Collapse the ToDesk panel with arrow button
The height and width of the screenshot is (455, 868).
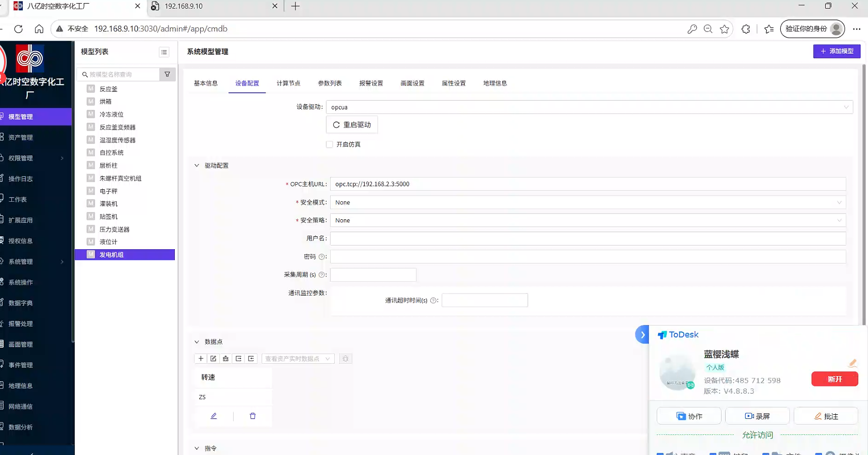pyautogui.click(x=642, y=334)
